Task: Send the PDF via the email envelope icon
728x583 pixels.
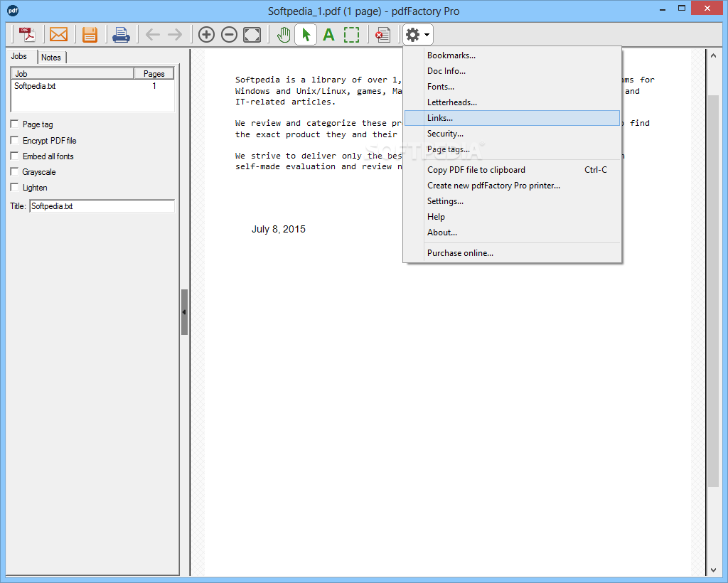Action: (x=58, y=34)
